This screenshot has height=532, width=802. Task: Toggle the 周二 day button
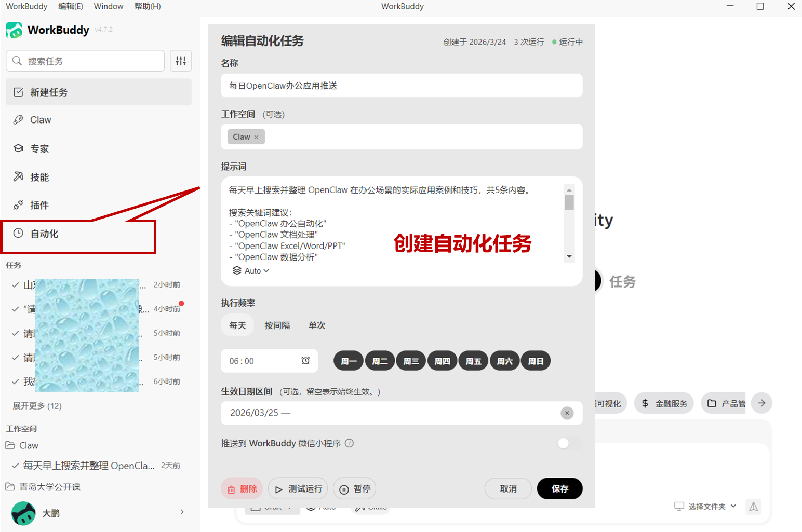(x=380, y=361)
